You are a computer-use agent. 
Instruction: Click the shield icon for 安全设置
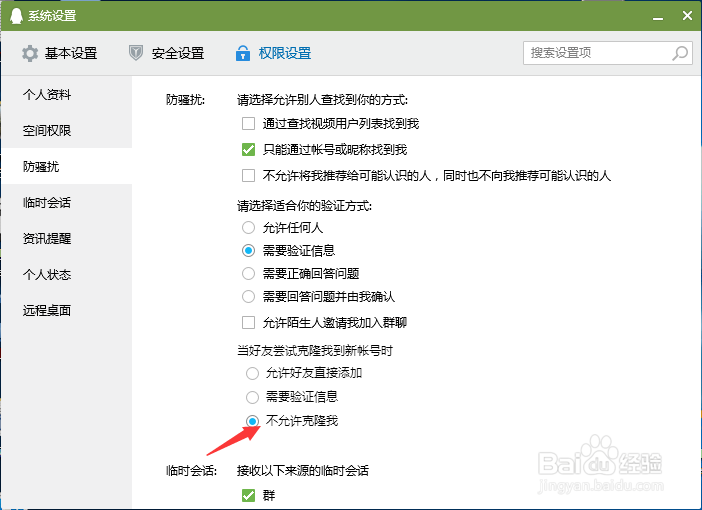click(136, 53)
